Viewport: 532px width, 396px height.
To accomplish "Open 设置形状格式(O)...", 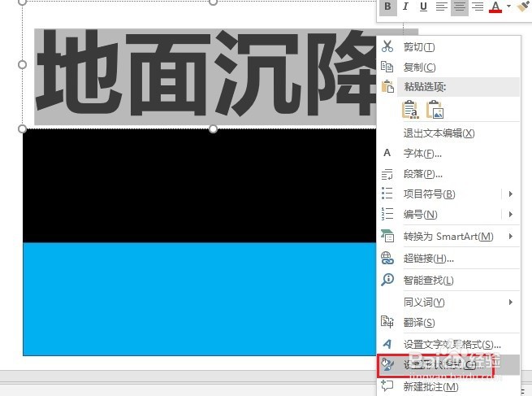I will tap(443, 365).
